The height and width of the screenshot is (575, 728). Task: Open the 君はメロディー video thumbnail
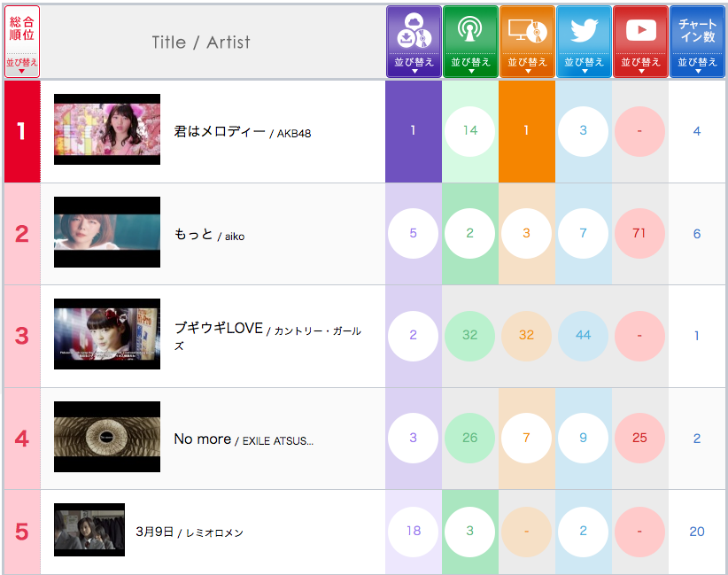pos(107,129)
